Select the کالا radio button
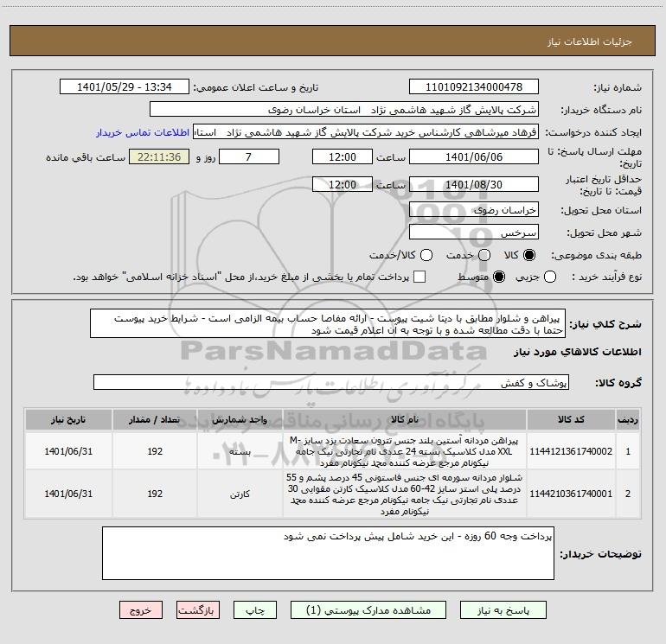This screenshot has height=644, width=666. pos(529,255)
